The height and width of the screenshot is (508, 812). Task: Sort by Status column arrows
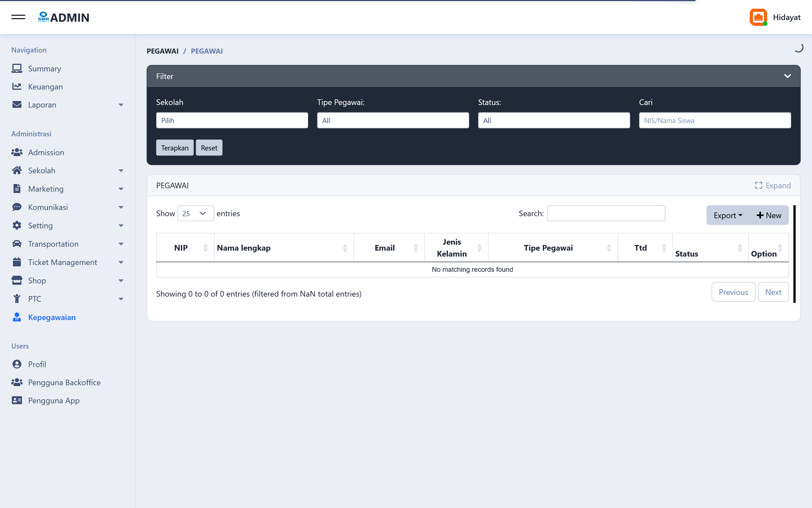[740, 248]
